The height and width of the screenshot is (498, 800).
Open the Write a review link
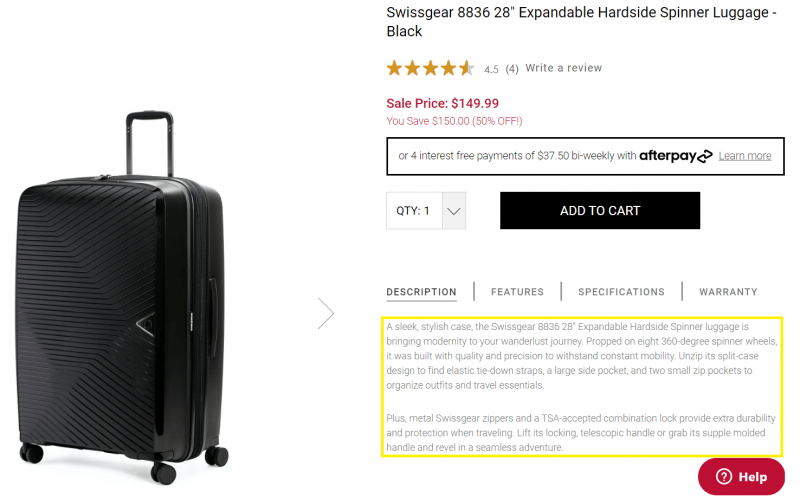click(563, 68)
